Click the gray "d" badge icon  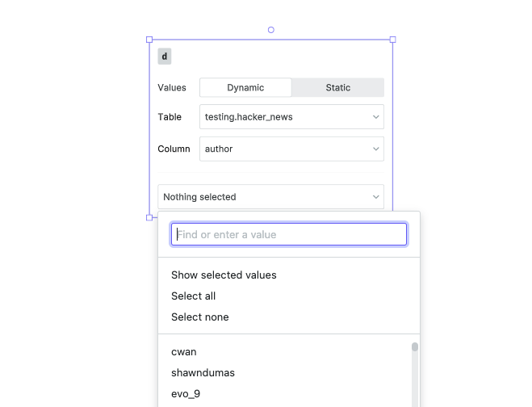coord(164,57)
